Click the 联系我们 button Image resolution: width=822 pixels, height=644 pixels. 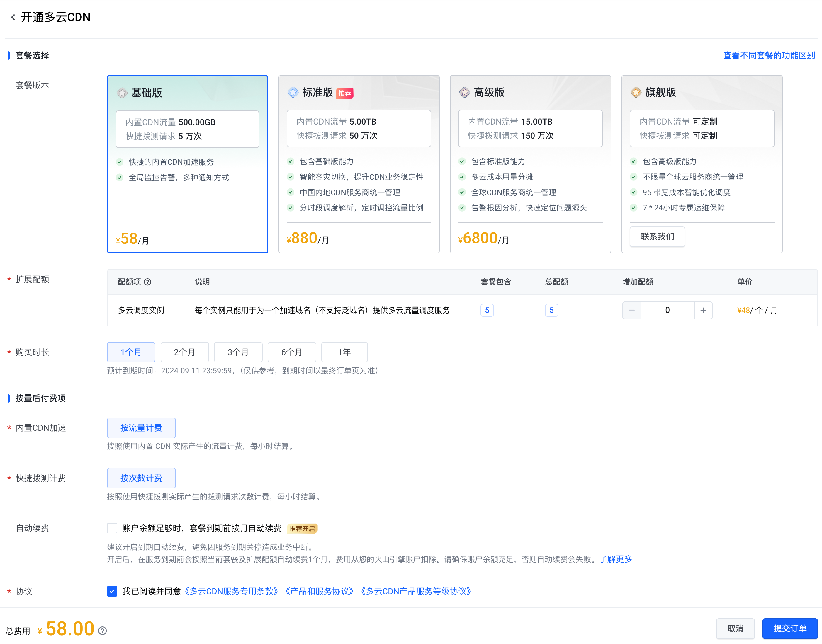[657, 236]
